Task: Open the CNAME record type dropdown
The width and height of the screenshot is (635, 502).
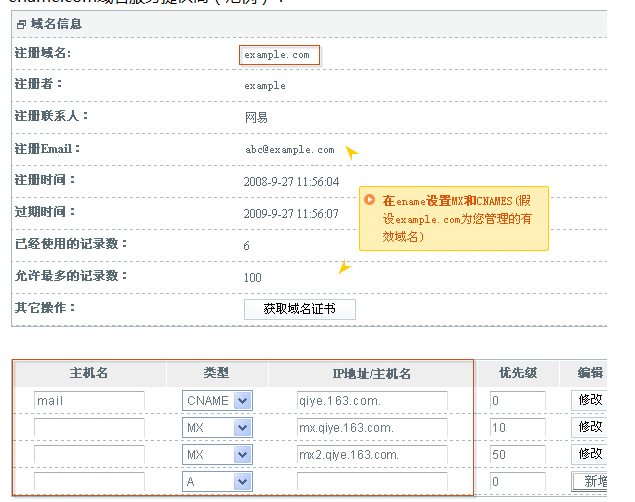Action: point(217,401)
